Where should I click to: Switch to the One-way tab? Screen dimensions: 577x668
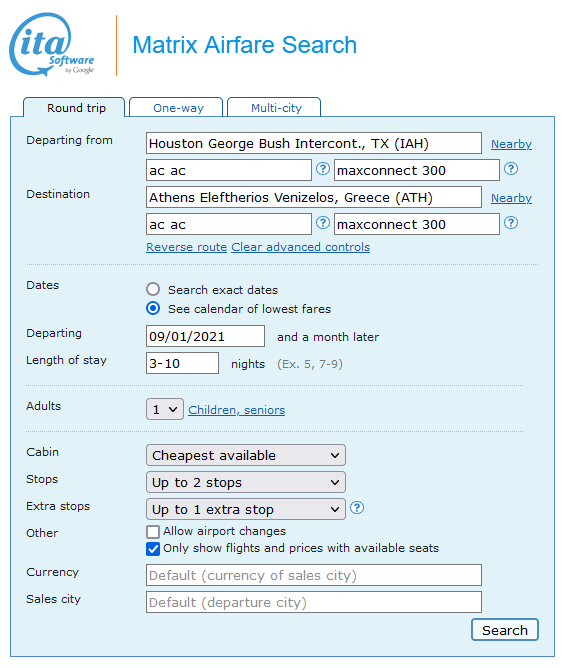point(176,107)
